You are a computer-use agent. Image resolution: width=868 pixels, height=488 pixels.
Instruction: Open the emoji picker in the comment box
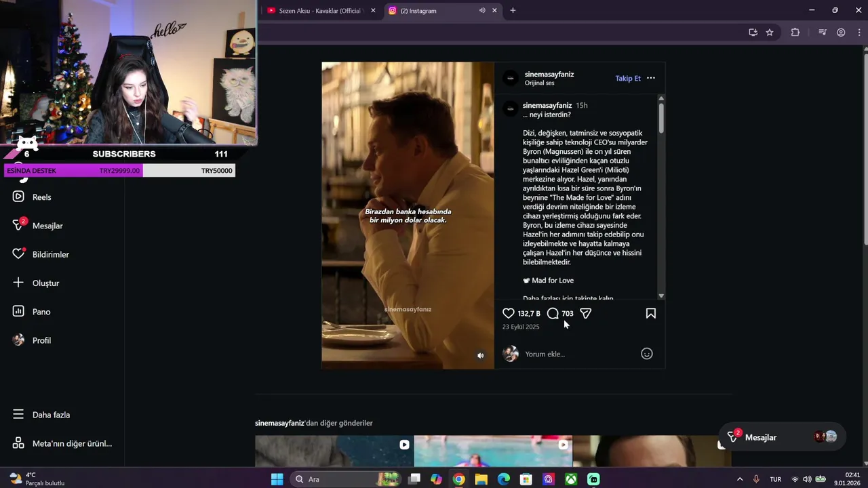(x=647, y=354)
